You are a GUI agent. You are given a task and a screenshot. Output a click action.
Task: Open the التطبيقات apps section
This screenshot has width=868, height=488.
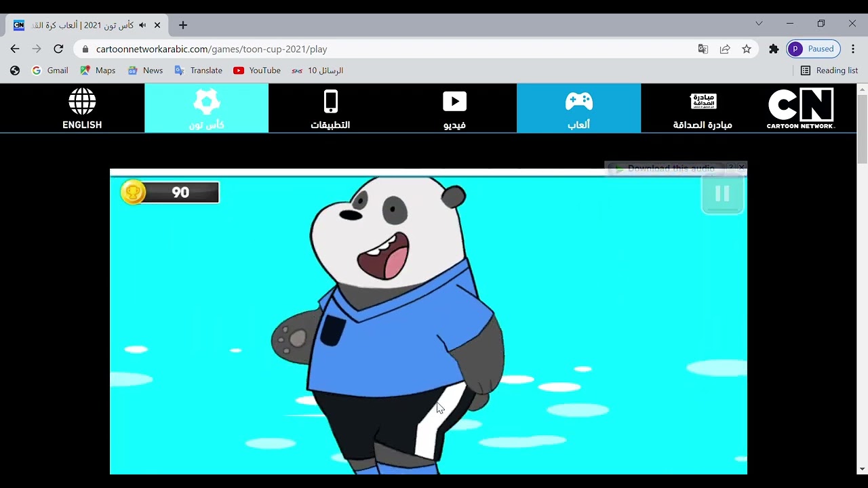pos(330,108)
